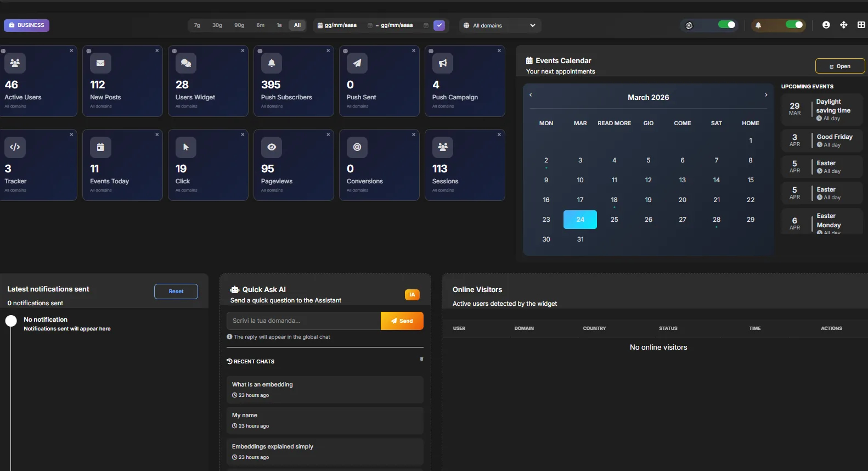The image size is (868, 471).
Task: Click 'No online visitors' text
Action: pos(658,347)
